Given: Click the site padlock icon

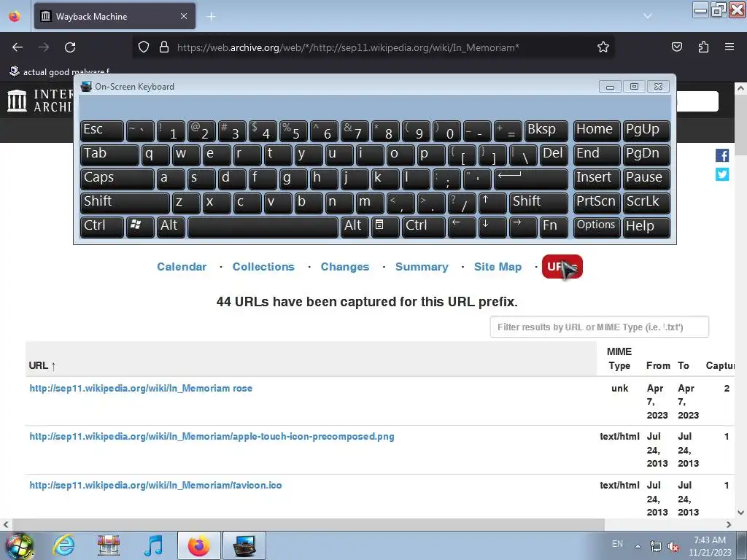Looking at the screenshot, I should (164, 47).
